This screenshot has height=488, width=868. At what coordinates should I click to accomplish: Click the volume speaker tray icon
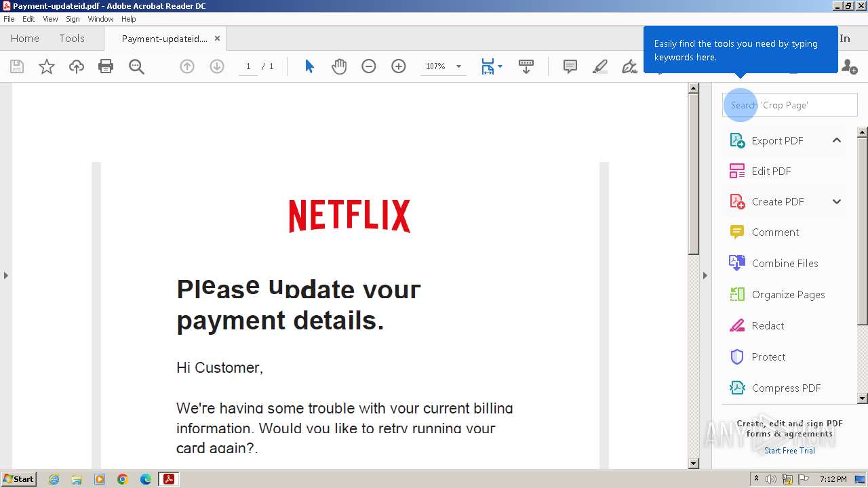[x=771, y=479]
